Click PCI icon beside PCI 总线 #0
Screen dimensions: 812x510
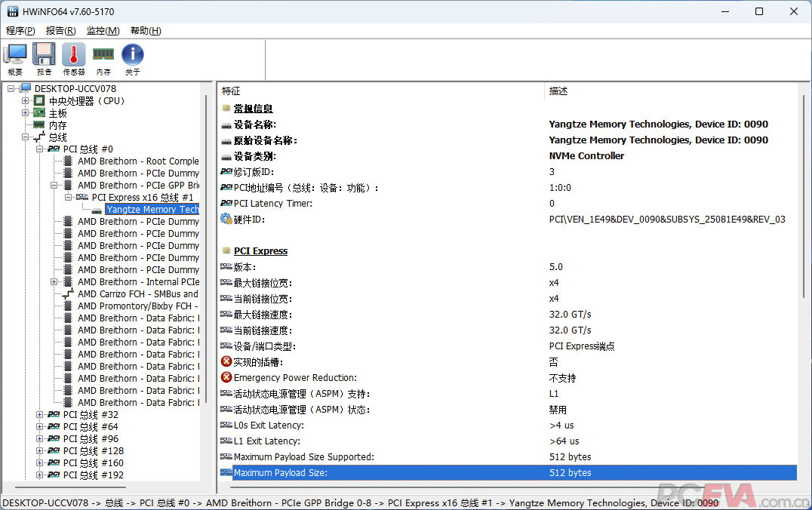tap(54, 149)
